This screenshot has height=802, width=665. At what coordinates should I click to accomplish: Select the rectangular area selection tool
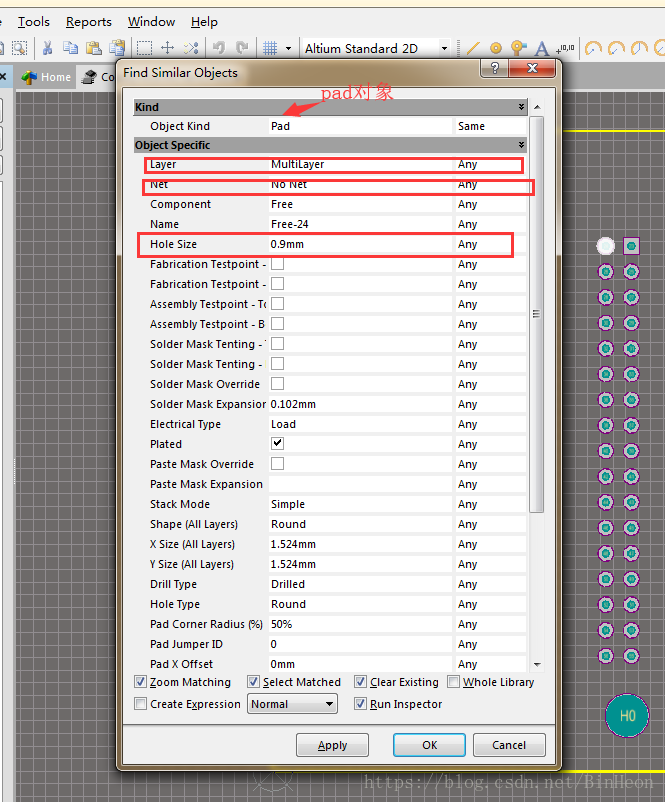point(144,48)
